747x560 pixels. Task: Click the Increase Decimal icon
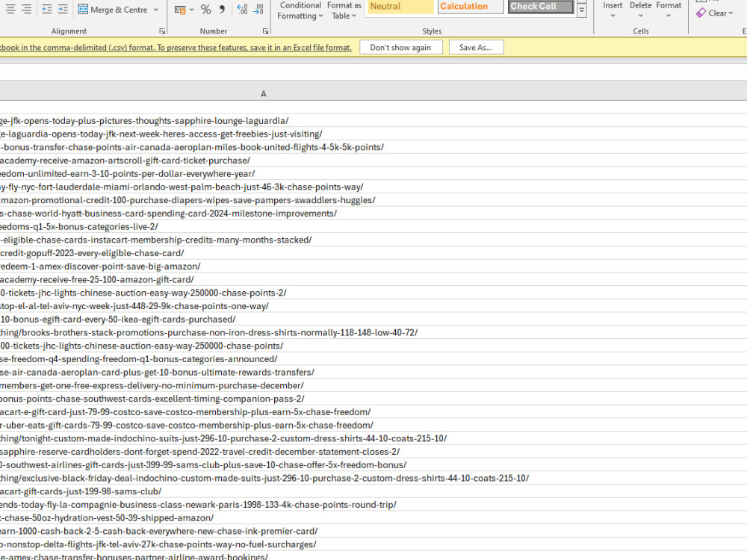pos(242,9)
